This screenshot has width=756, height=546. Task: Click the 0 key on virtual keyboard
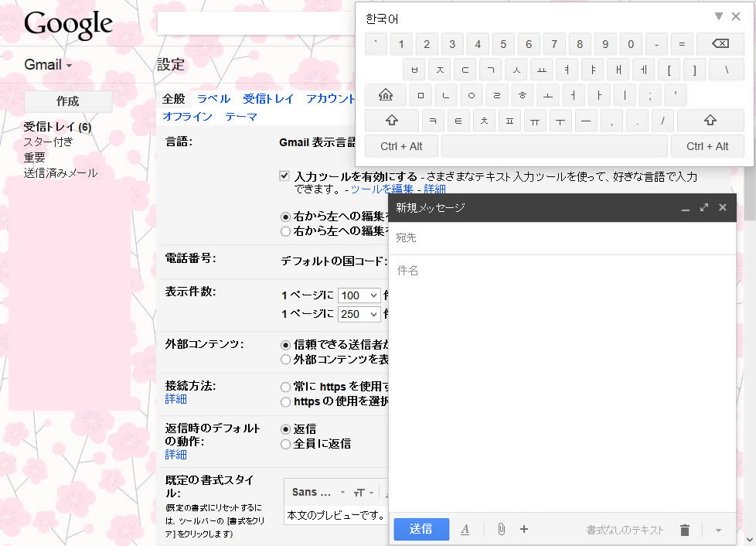coord(631,44)
